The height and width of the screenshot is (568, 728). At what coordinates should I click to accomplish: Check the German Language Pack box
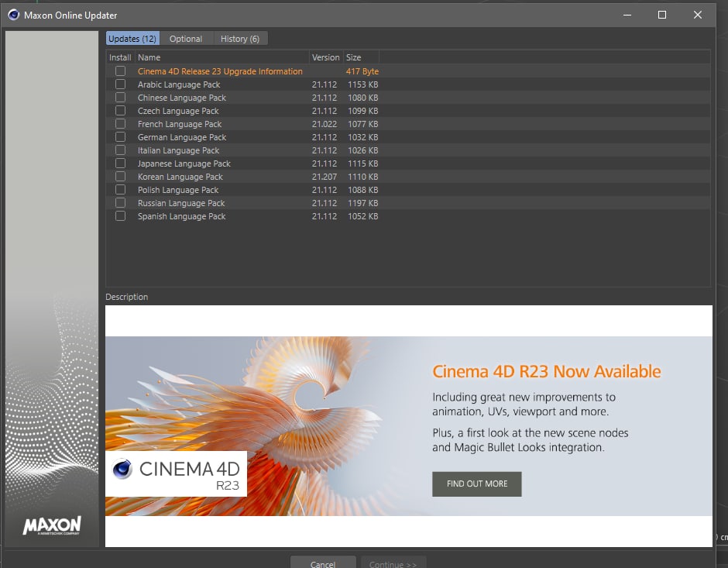click(120, 137)
